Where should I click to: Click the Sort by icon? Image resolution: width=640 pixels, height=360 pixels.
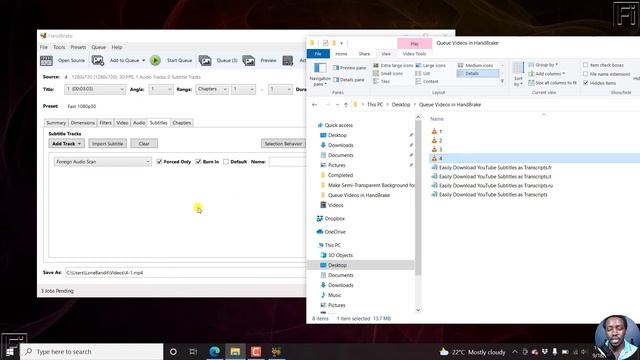(518, 68)
